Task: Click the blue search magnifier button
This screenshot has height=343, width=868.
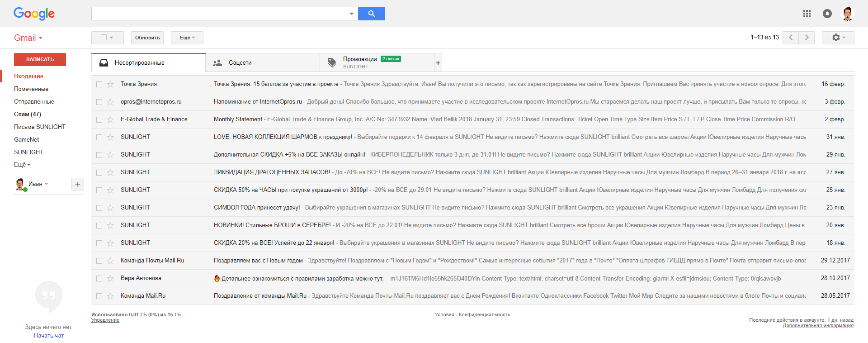Action: pos(371,14)
